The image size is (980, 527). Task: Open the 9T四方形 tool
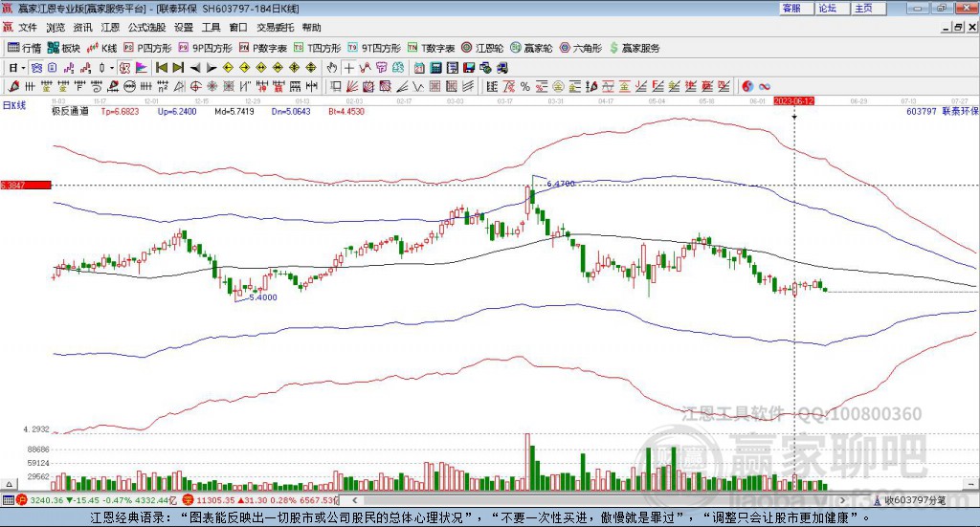(374, 48)
